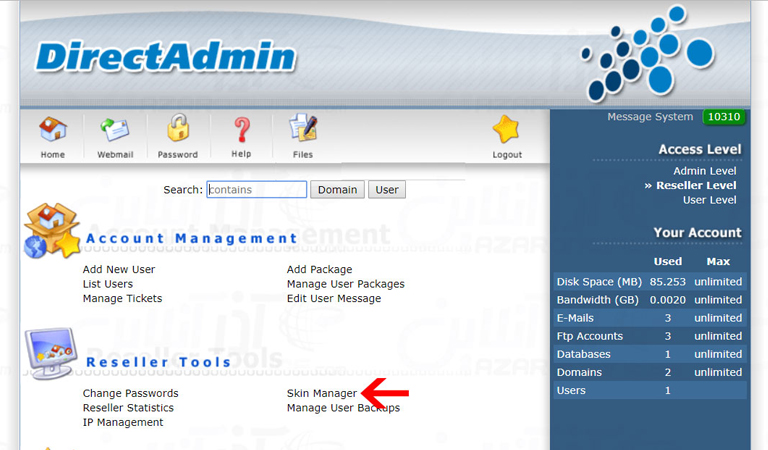
Task: Switch to Admin Level access
Action: pyautogui.click(x=704, y=171)
